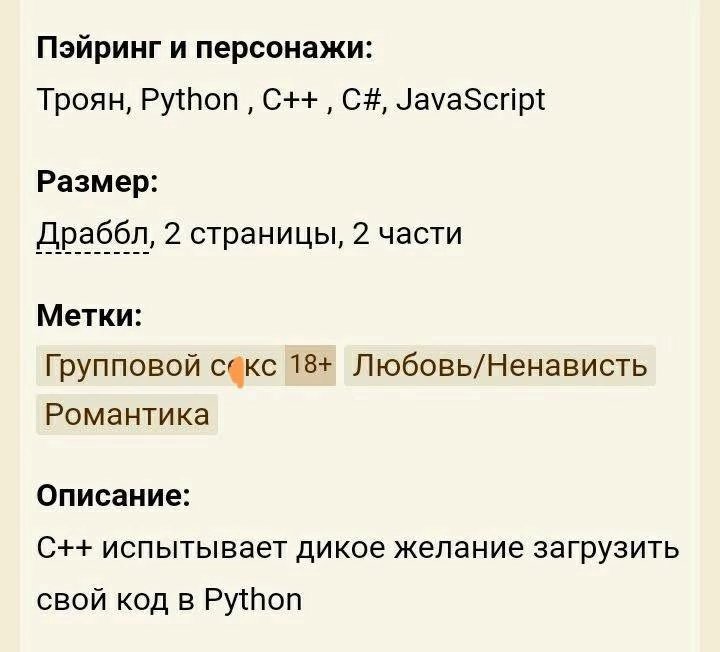Open the Любовь/Ненависть tag
This screenshot has height=652, width=720.
500,366
